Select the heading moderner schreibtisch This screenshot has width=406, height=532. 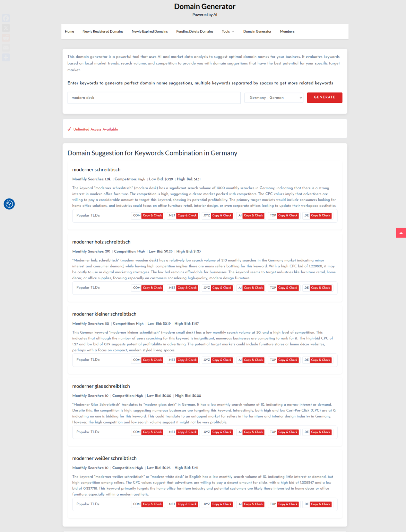(x=96, y=170)
